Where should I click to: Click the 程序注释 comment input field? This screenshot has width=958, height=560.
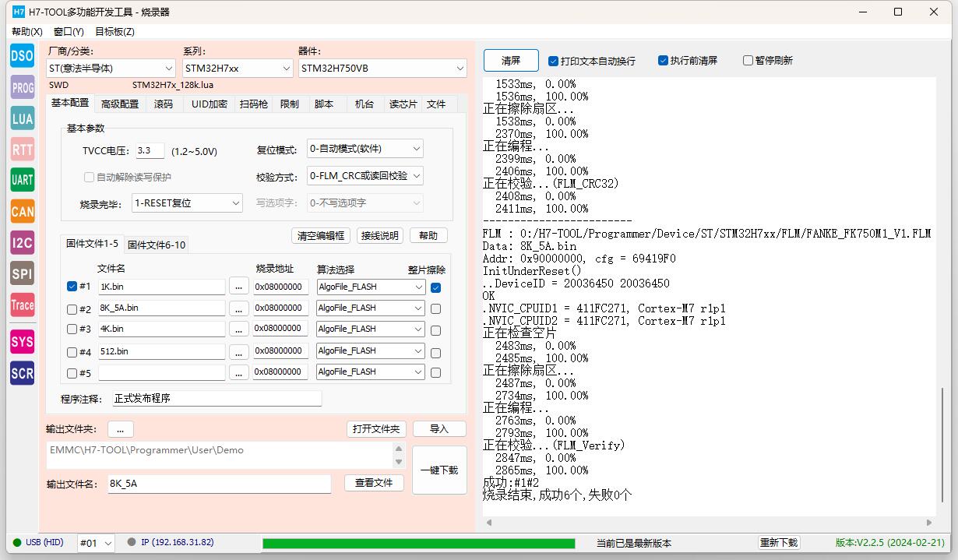217,399
